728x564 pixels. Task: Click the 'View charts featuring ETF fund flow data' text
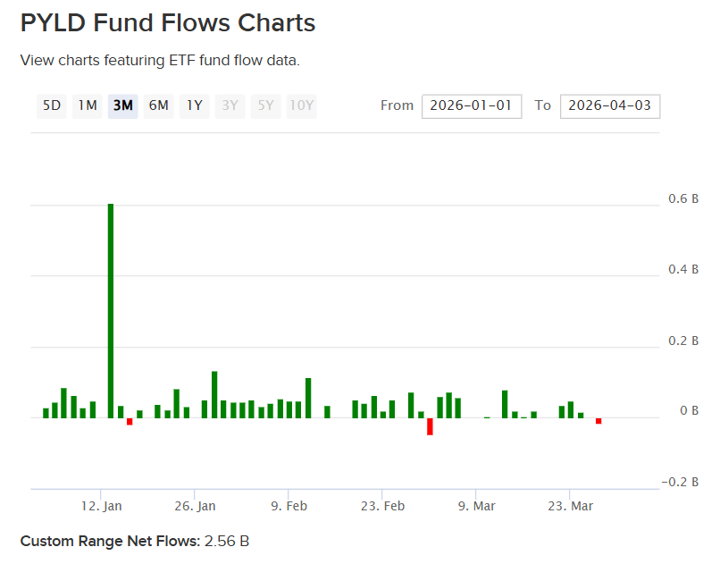click(x=160, y=61)
